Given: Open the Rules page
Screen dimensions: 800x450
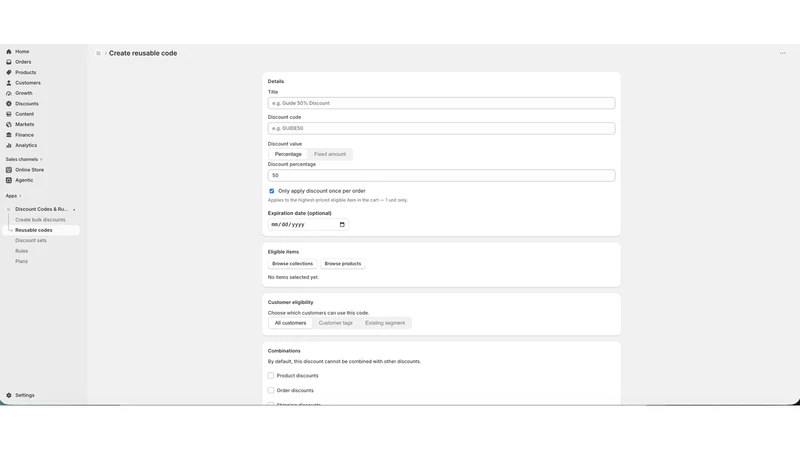Looking at the screenshot, I should [x=21, y=251].
